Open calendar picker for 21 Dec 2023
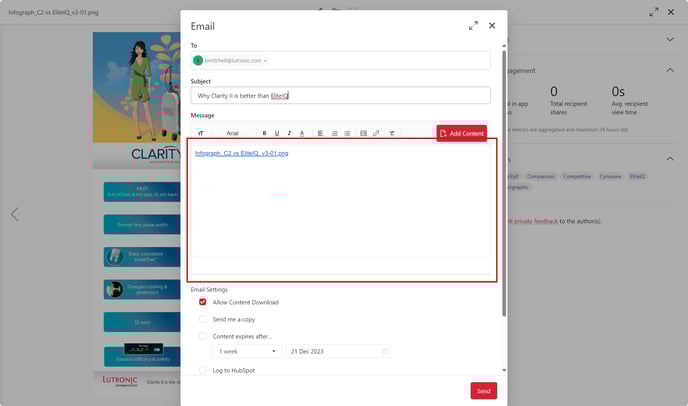 point(385,352)
